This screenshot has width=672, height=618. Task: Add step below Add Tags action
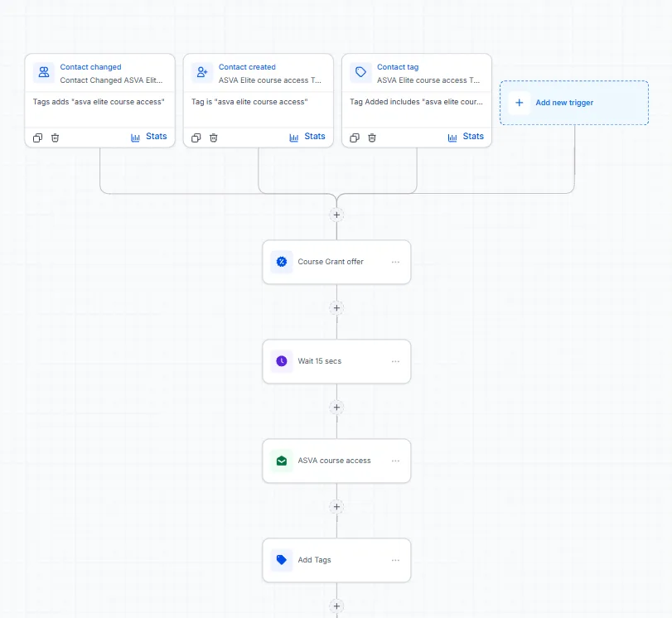[337, 606]
